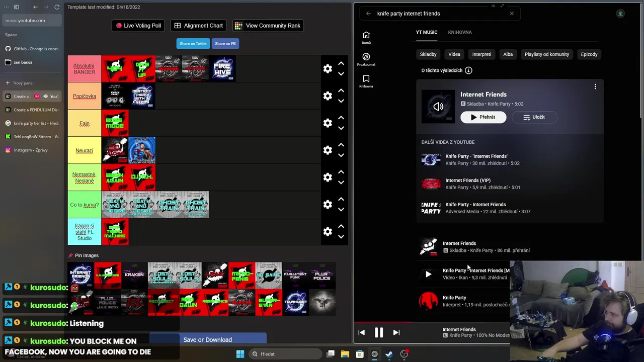Open three-dot menu on Internet Friends card

coord(595,86)
